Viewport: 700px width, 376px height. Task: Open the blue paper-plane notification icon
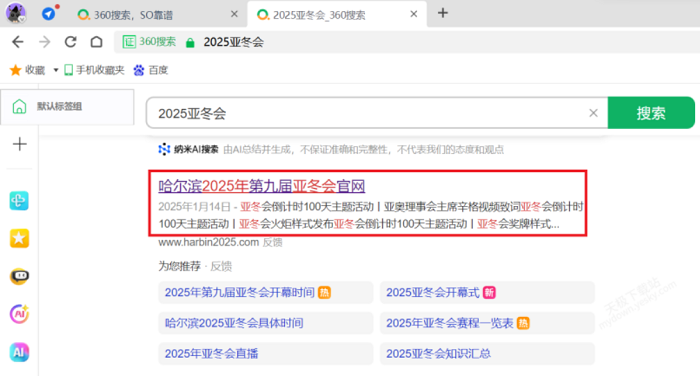pyautogui.click(x=49, y=14)
